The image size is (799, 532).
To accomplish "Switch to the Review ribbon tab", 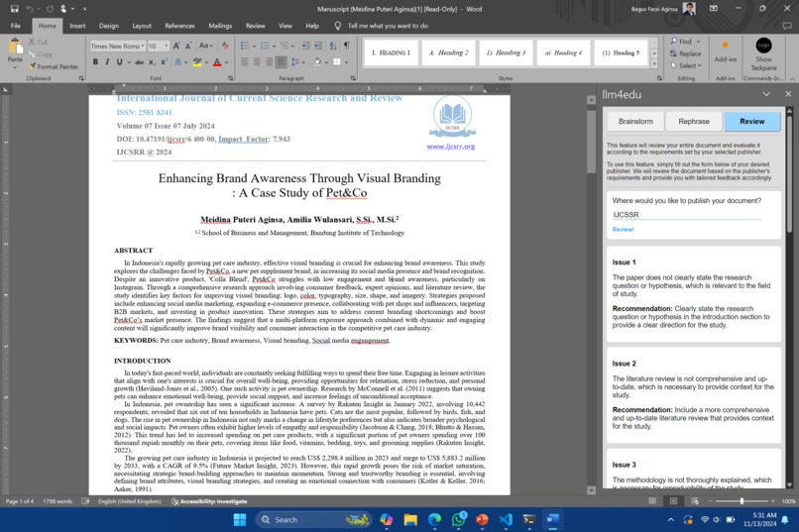I will click(x=256, y=26).
